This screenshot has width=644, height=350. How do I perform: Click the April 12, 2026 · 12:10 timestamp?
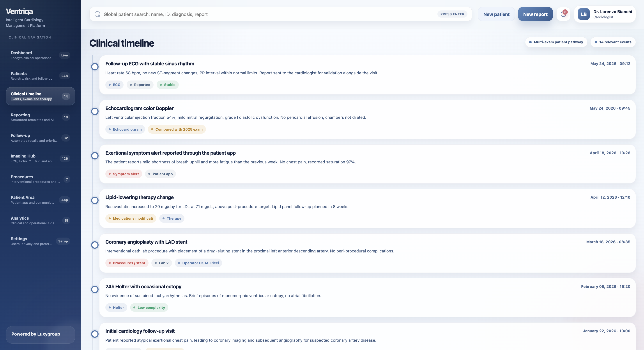[610, 197]
